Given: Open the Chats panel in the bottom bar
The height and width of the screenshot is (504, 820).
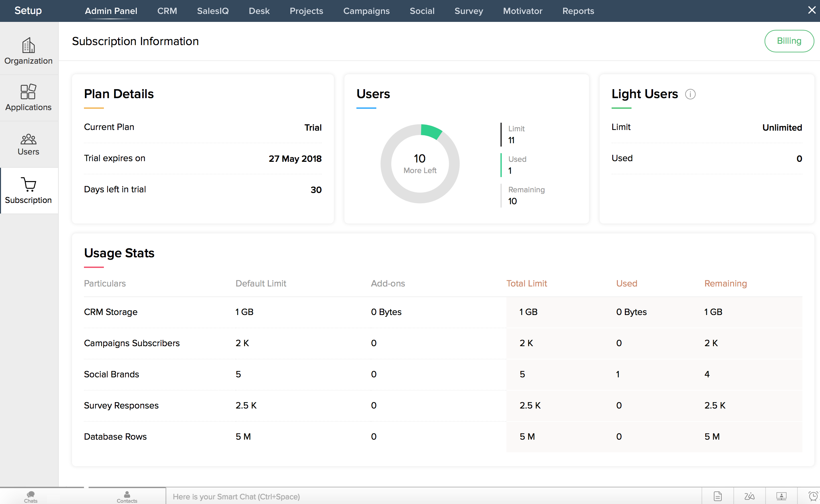Looking at the screenshot, I should (x=31, y=496).
